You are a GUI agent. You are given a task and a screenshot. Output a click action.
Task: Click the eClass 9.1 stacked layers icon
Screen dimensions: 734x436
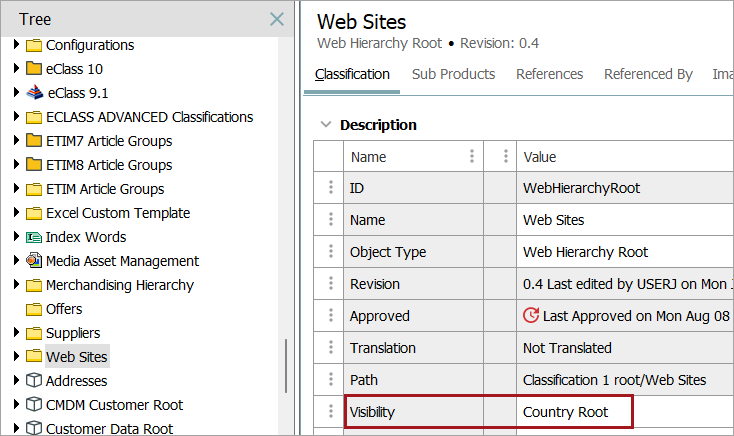pos(34,93)
